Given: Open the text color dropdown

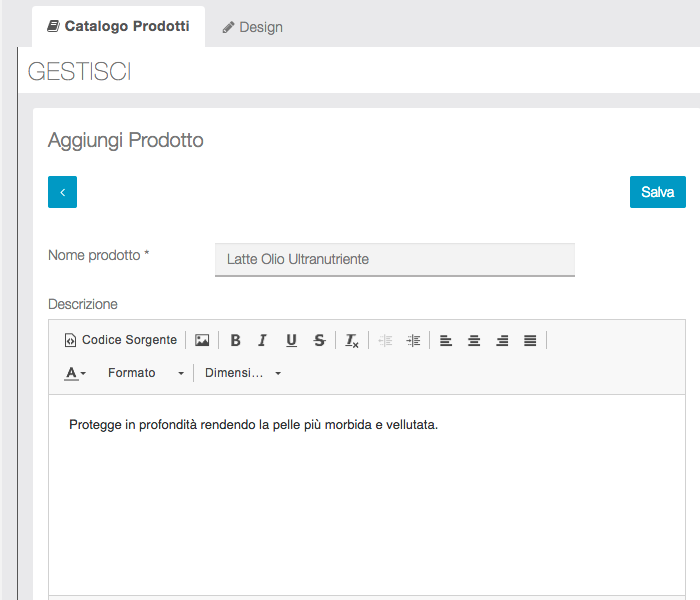Looking at the screenshot, I should pos(76,373).
